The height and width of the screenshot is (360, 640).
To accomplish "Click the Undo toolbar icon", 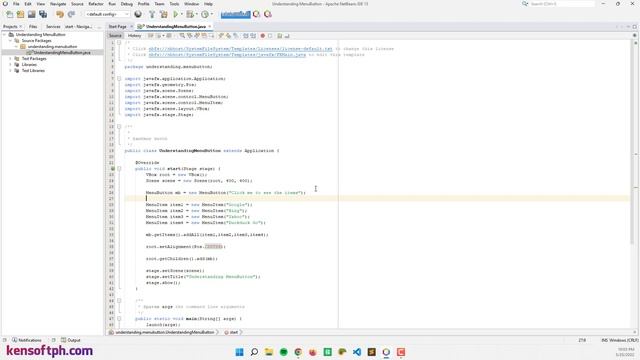I will pyautogui.click(x=60, y=14).
